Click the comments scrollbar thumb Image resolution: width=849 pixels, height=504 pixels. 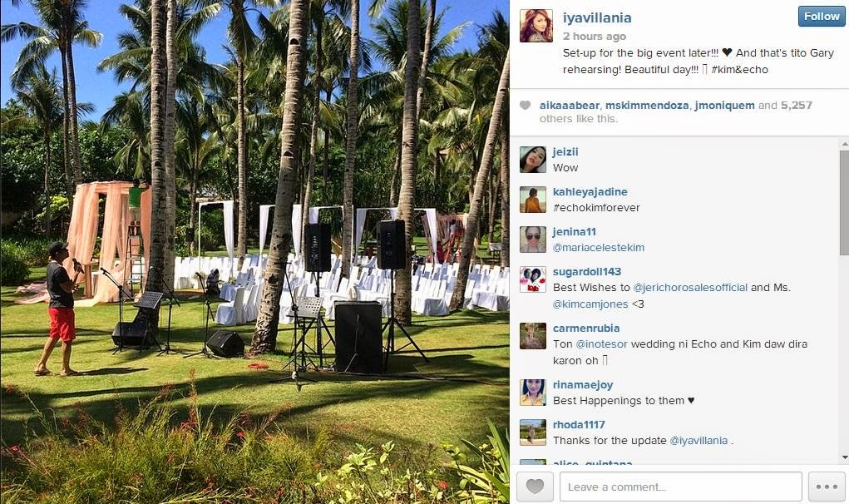[x=844, y=202]
